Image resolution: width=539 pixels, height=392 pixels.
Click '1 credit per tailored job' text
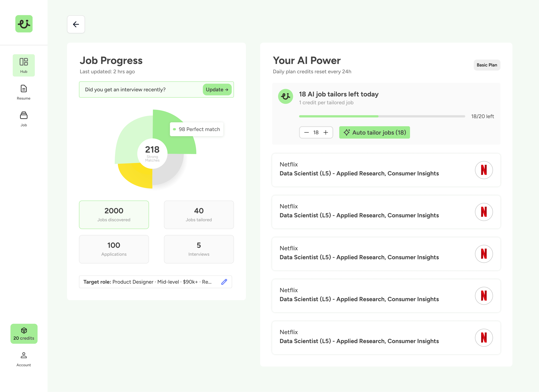326,102
